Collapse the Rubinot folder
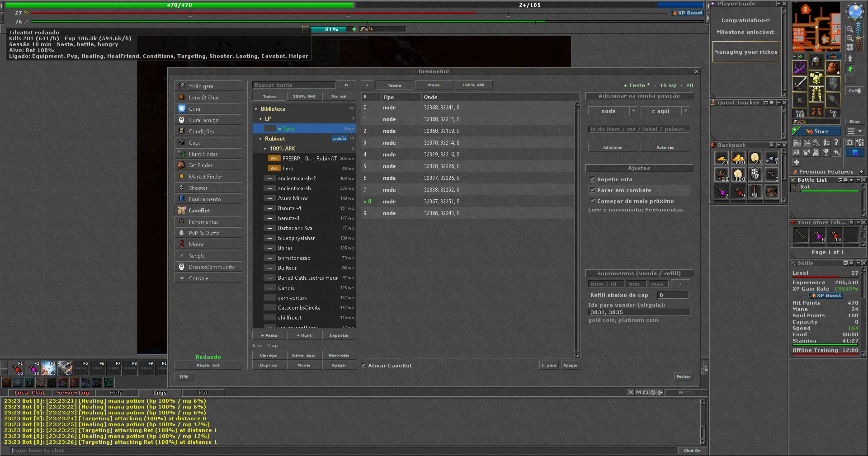 click(x=260, y=139)
